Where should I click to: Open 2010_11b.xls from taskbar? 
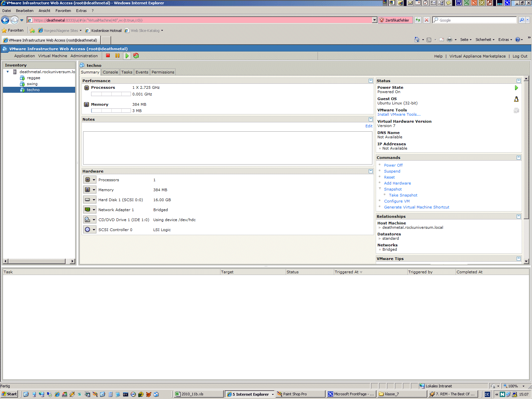pos(198,394)
